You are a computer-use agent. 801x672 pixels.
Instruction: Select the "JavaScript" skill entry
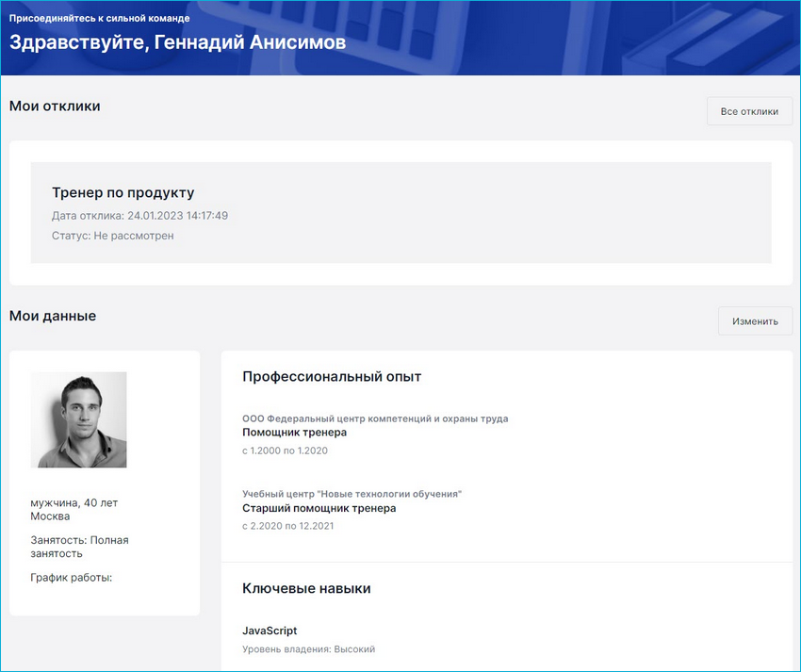[x=270, y=631]
